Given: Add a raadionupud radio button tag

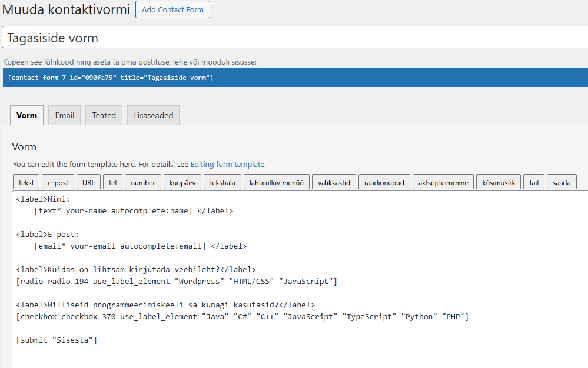Looking at the screenshot, I should [384, 183].
